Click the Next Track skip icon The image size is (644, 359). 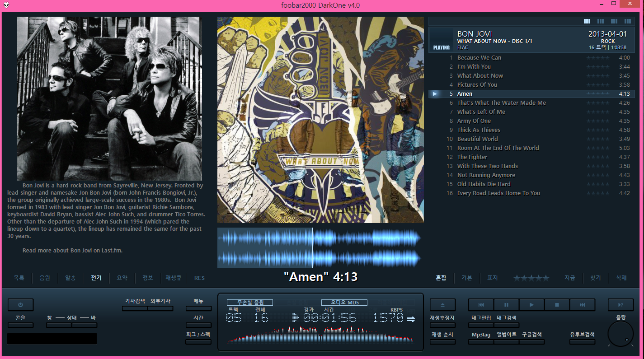coord(583,305)
